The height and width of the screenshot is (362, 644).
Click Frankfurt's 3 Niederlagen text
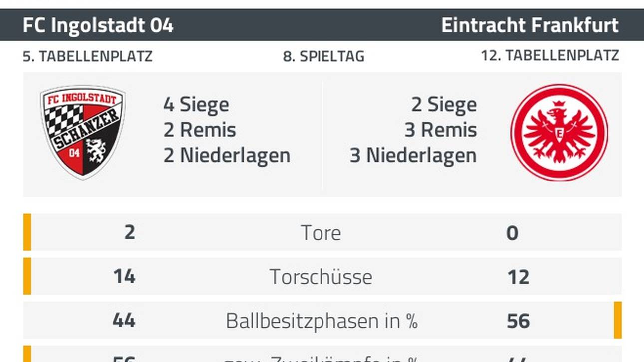pos(413,155)
